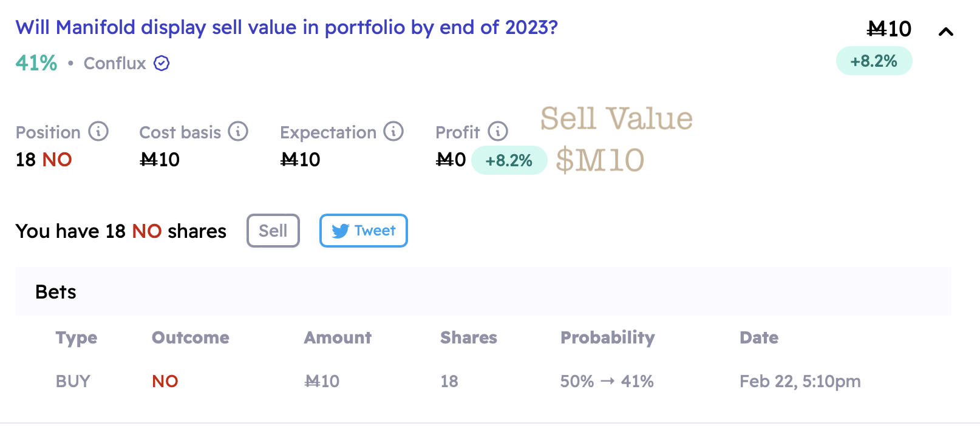980x426 pixels.
Task: Open the sell value market question link
Action: point(287,27)
